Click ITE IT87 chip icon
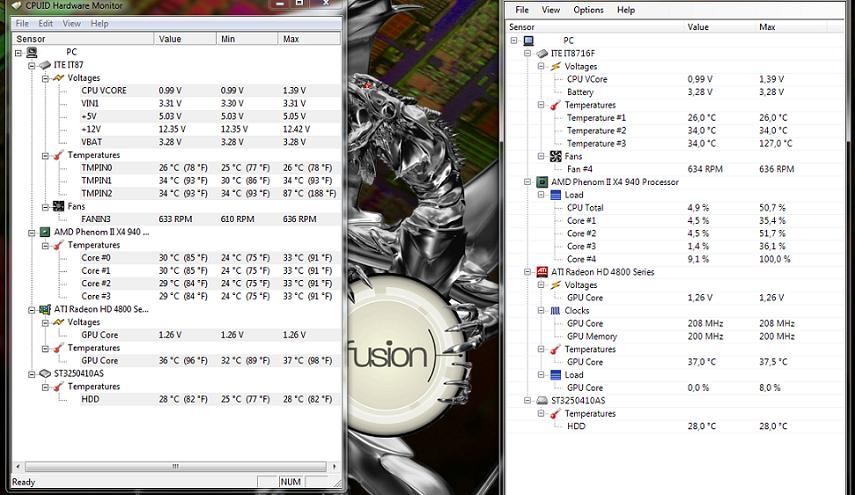 pyautogui.click(x=45, y=65)
